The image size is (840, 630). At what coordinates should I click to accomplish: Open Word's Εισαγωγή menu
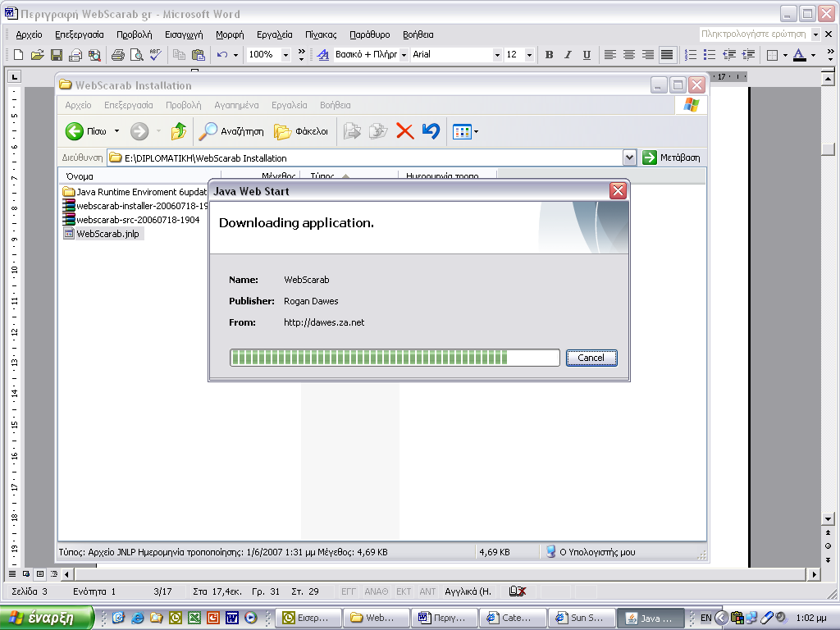pyautogui.click(x=184, y=34)
